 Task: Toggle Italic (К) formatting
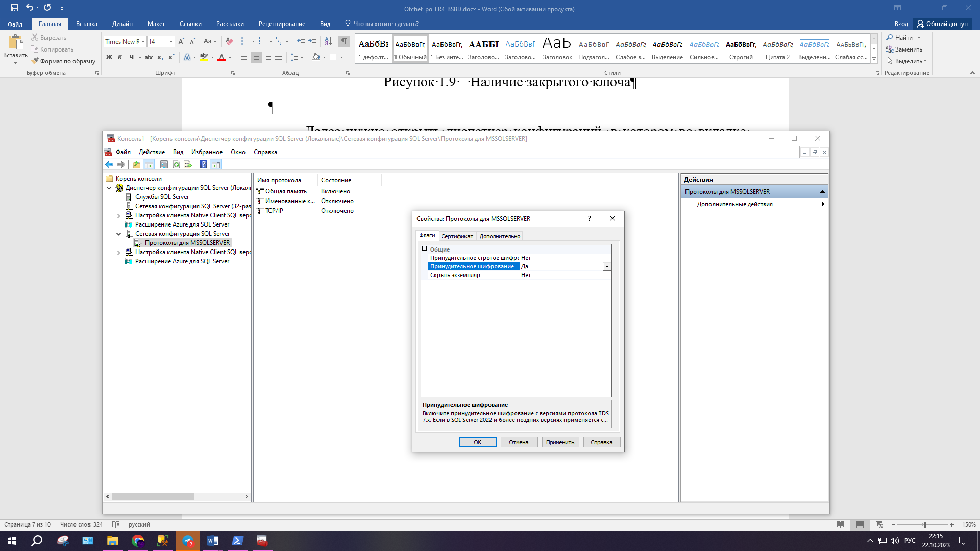point(120,57)
